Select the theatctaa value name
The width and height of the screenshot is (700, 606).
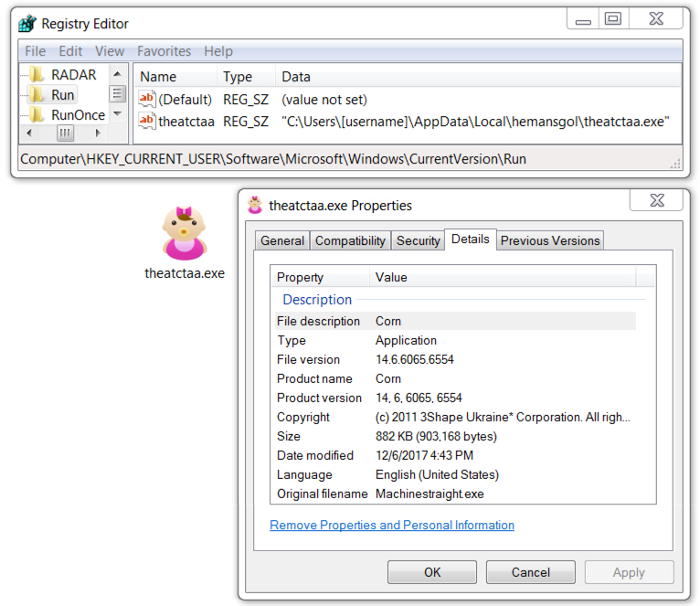[186, 122]
